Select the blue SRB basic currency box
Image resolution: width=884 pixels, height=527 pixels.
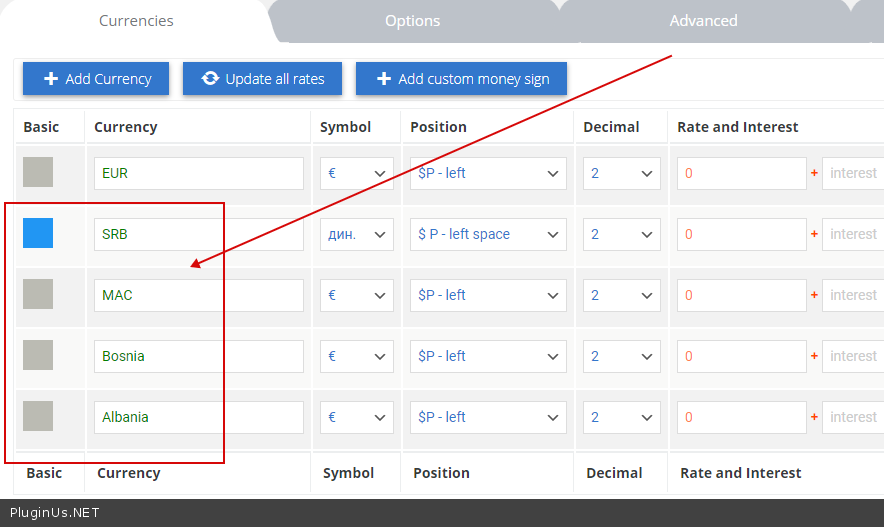click(x=38, y=233)
